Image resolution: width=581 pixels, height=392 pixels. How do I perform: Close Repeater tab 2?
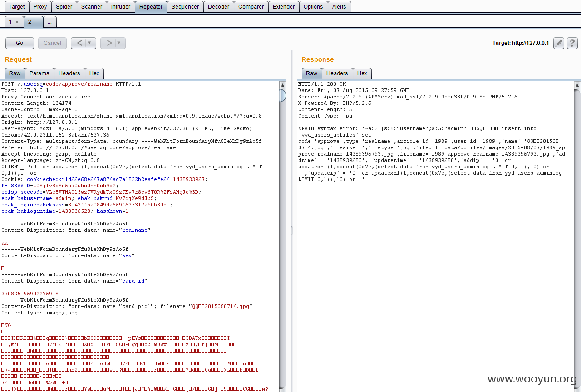click(36, 22)
